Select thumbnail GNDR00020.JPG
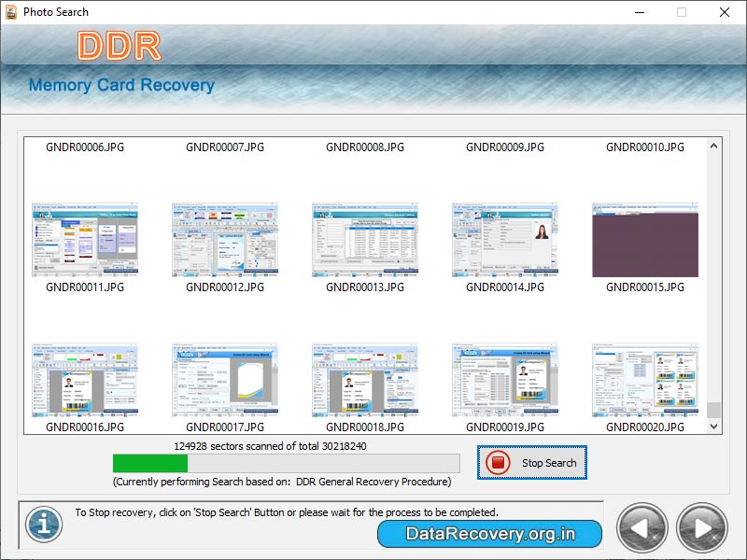 (x=644, y=381)
